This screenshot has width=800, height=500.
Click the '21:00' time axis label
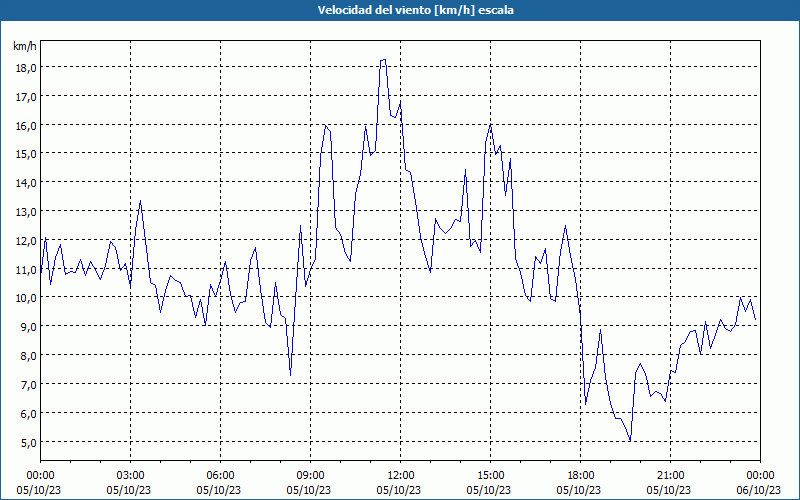[x=670, y=476]
